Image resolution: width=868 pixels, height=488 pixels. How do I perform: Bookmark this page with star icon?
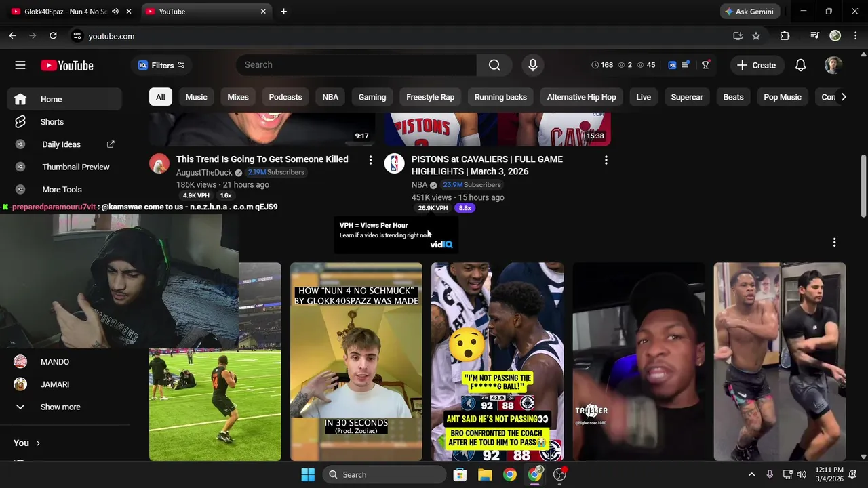pos(756,36)
